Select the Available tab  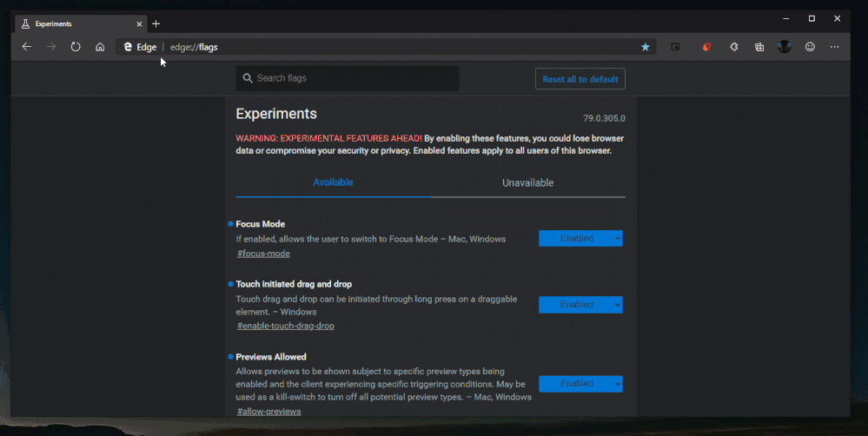coord(333,182)
